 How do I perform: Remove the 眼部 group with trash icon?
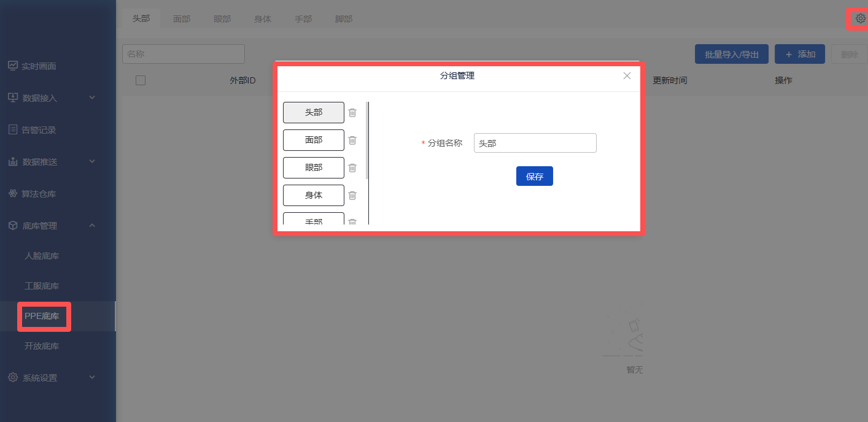[352, 167]
